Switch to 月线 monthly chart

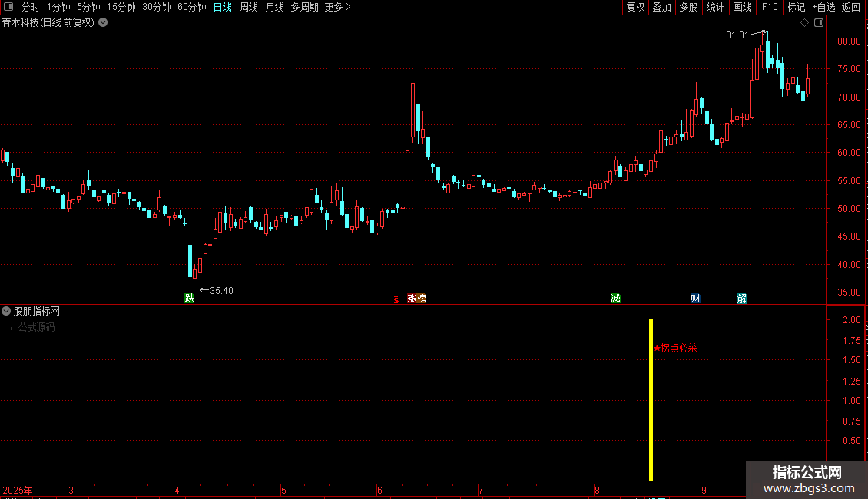[274, 7]
